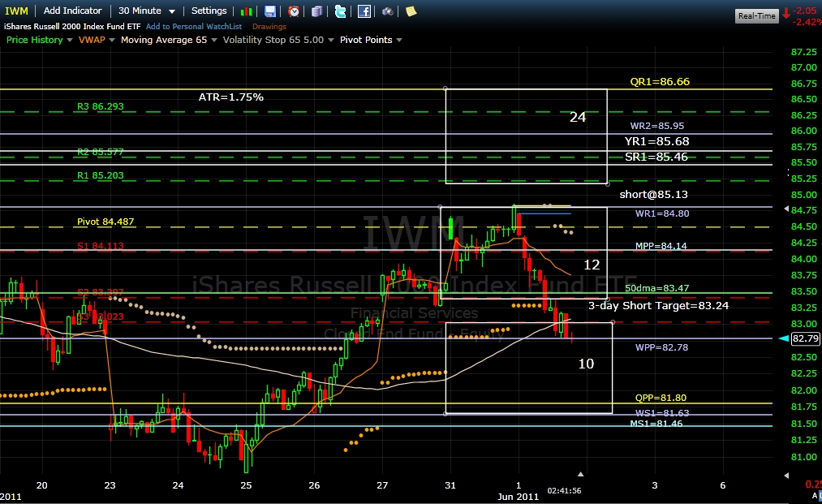The image size is (822, 504).
Task: Select the 'SR1=85.46' annotation
Action: point(656,157)
